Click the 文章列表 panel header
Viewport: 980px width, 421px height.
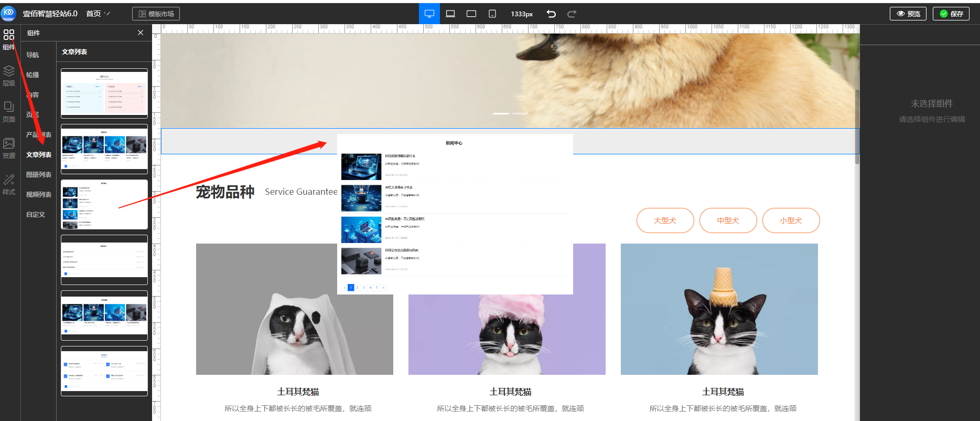tap(74, 52)
